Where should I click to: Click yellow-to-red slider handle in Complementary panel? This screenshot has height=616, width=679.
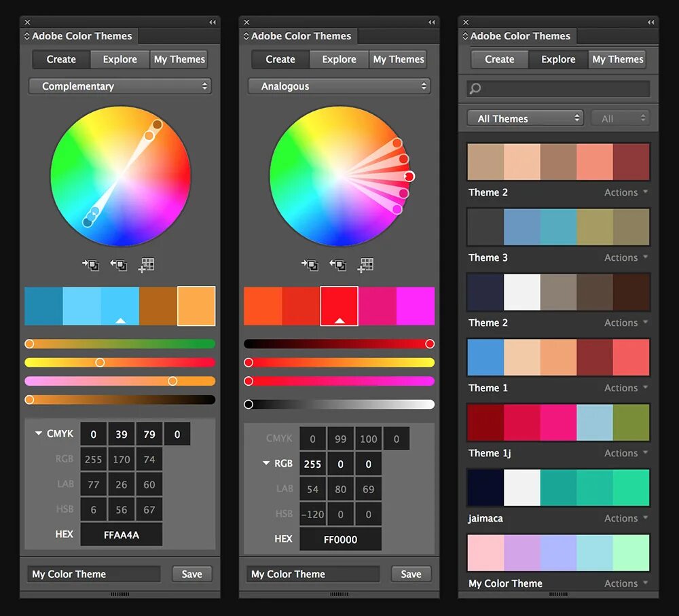click(x=100, y=362)
